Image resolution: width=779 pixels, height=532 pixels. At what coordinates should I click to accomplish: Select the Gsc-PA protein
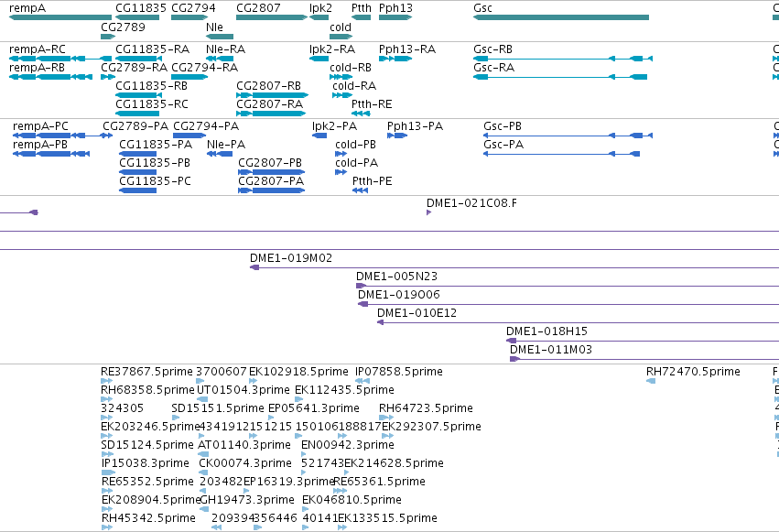click(561, 154)
